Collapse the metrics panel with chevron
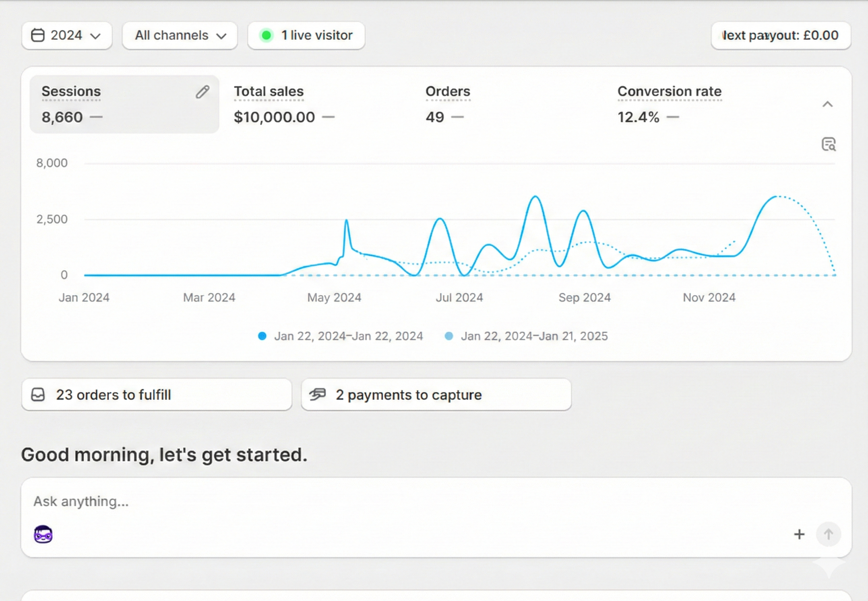This screenshot has height=601, width=868. [827, 104]
